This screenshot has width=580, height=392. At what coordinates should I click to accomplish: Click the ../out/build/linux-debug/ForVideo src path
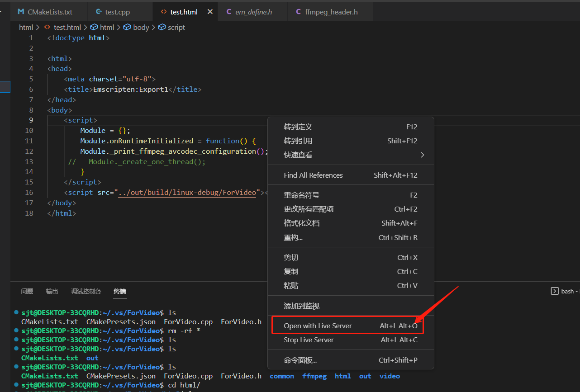tap(187, 192)
